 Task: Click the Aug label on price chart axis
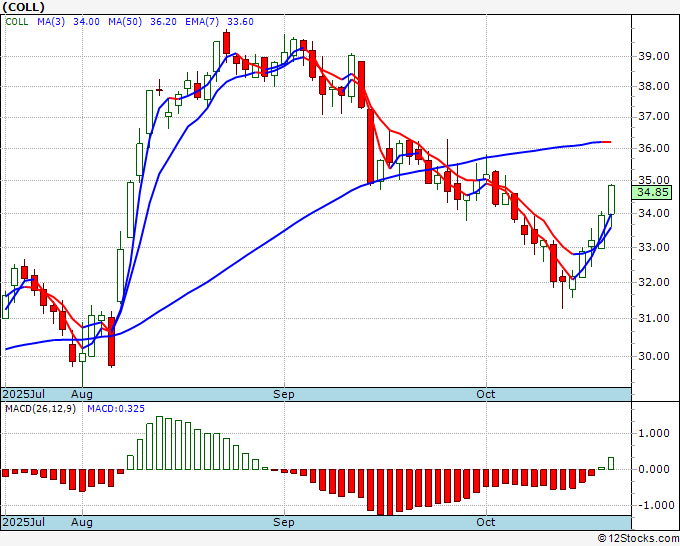[x=82, y=394]
